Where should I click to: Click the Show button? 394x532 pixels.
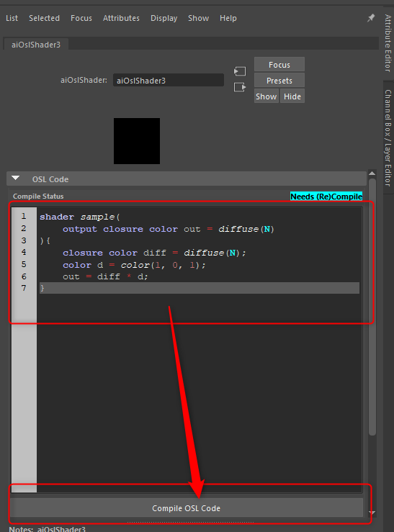coord(266,96)
